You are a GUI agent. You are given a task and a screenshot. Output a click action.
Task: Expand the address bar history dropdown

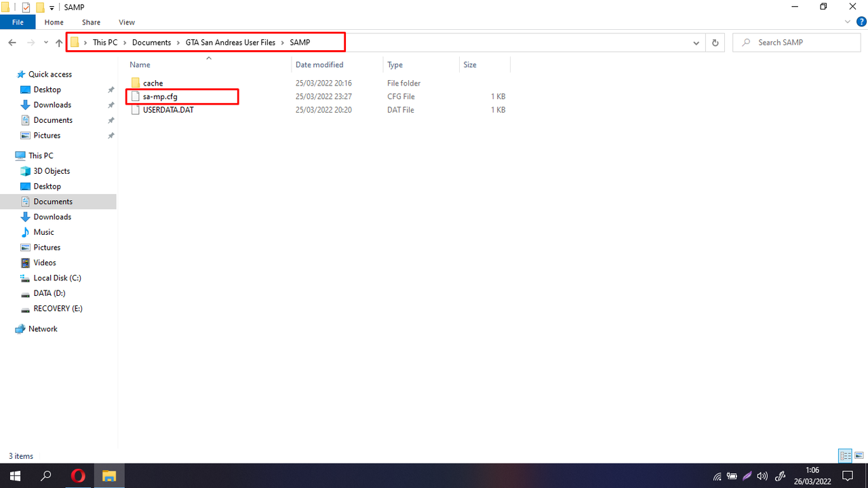[x=696, y=43]
